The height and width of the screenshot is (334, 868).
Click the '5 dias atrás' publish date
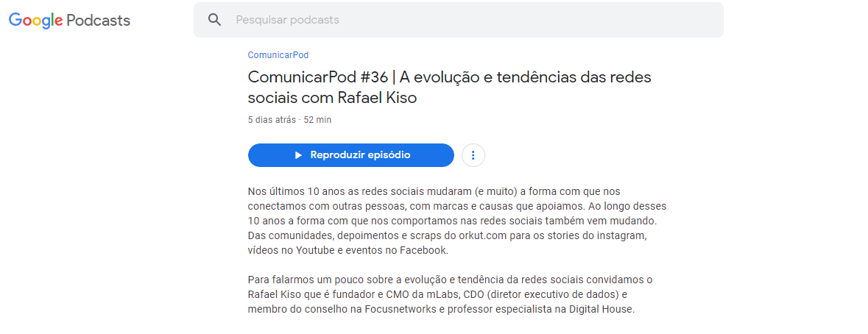click(272, 119)
